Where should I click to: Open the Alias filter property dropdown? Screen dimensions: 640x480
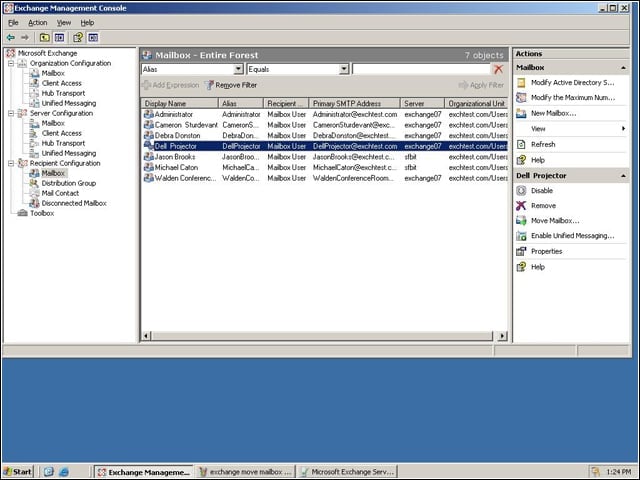pyautogui.click(x=239, y=69)
